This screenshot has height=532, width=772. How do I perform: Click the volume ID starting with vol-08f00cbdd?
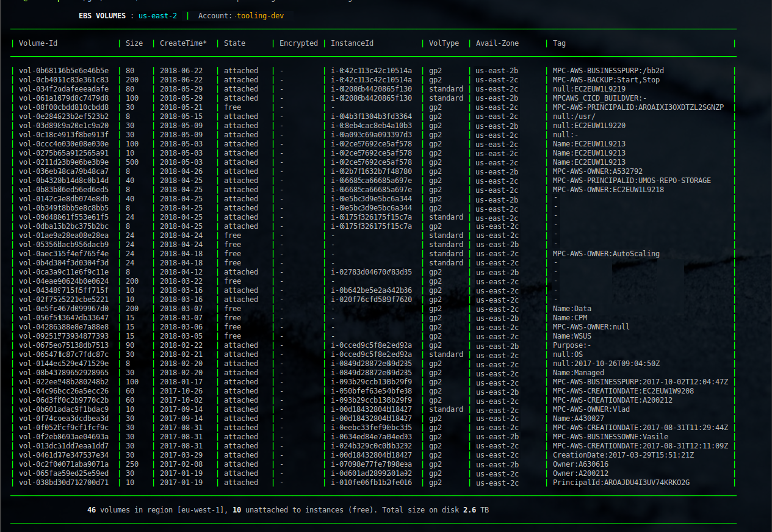pyautogui.click(x=63, y=107)
